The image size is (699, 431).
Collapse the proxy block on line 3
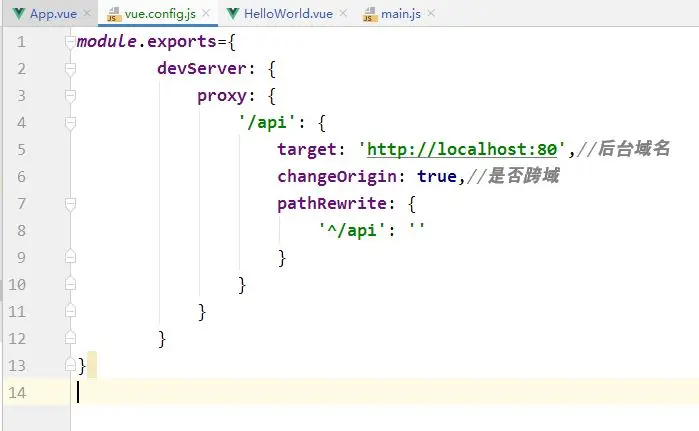pyautogui.click(x=70, y=96)
